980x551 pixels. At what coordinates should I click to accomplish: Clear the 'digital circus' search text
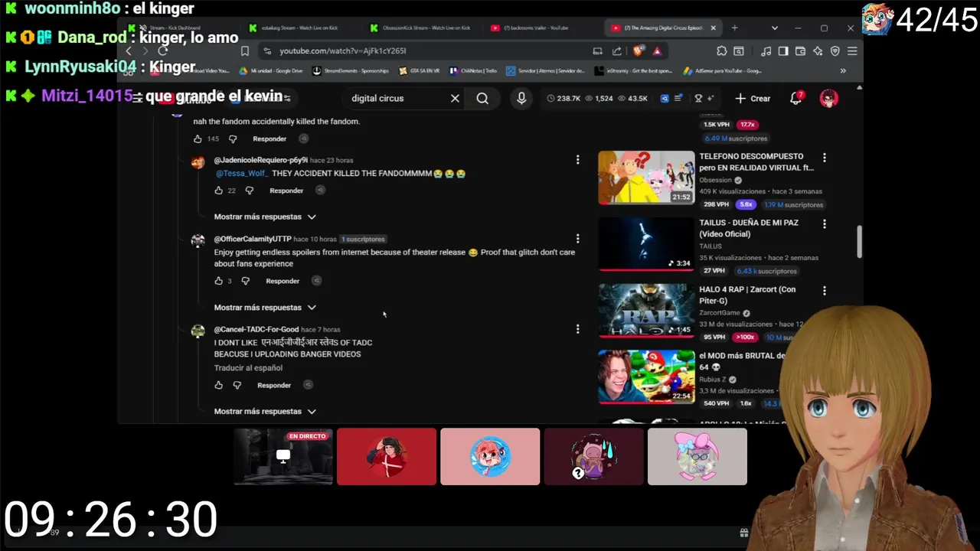(455, 98)
